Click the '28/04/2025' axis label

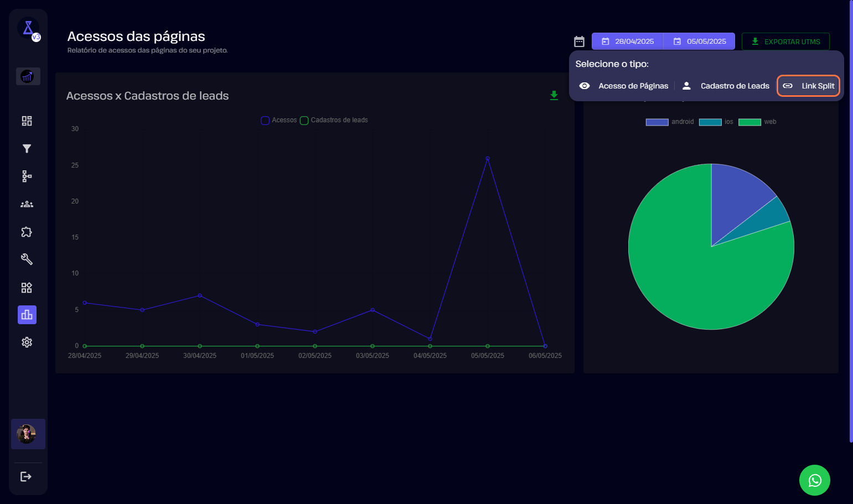(85, 356)
